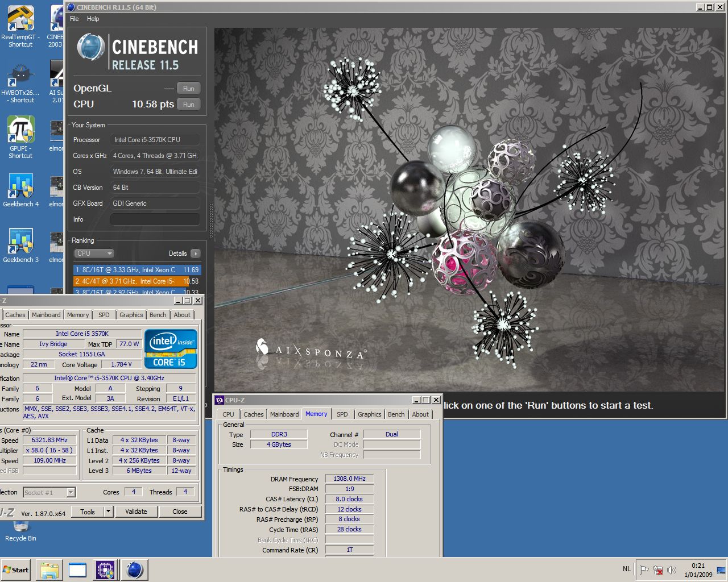Open the CINEBENCH 2003 desktop shortcut
Screen dimensions: 728x582
(x=55, y=26)
